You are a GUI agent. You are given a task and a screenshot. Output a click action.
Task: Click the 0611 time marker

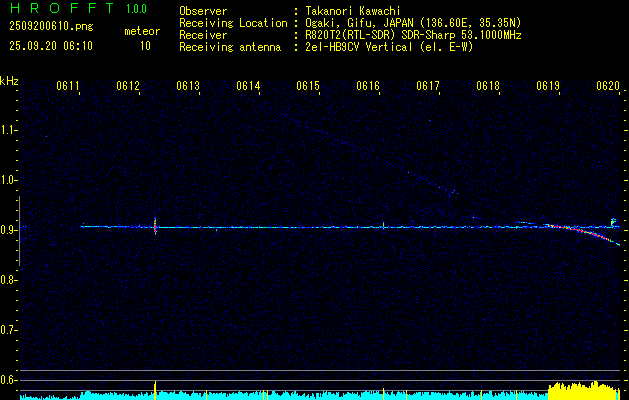(68, 85)
